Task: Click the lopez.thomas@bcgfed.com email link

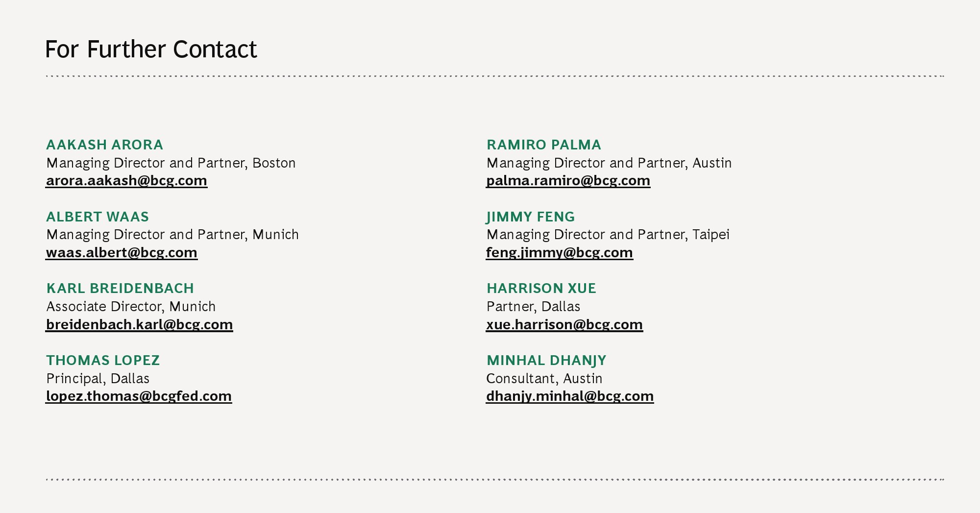Action: (x=139, y=396)
